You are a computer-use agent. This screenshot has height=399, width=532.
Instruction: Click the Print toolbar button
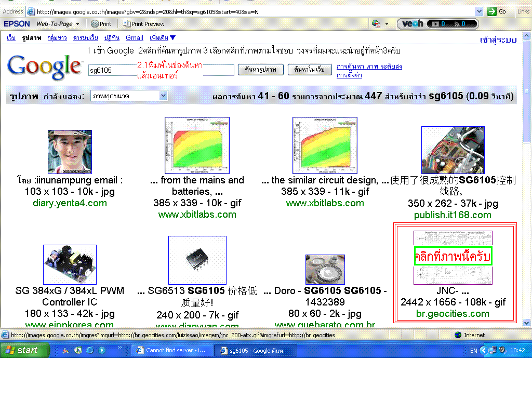point(101,24)
